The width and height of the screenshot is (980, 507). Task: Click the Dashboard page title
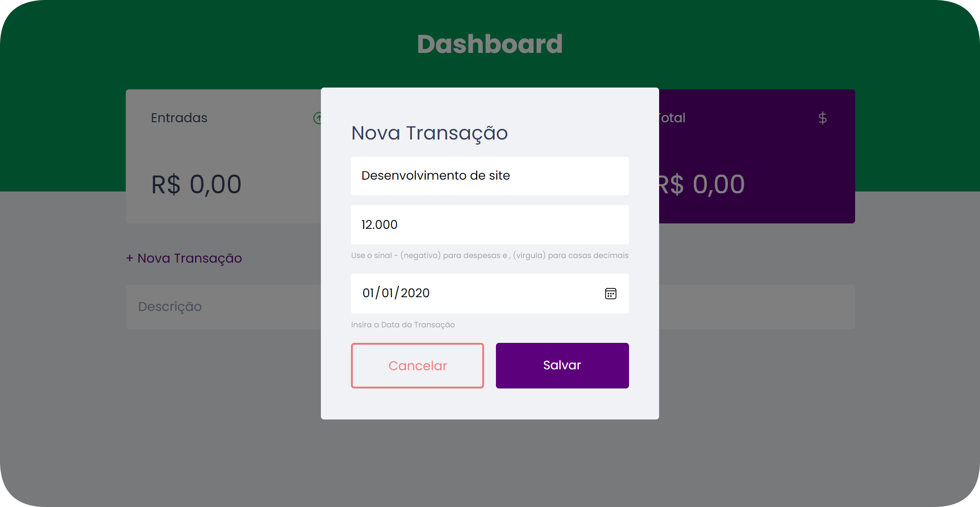click(490, 44)
